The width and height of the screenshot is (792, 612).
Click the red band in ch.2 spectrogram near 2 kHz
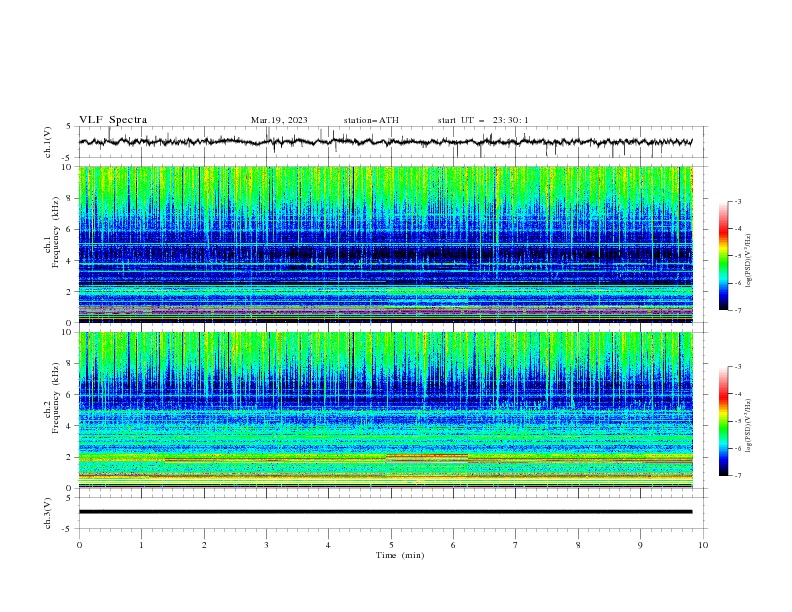pos(427,455)
